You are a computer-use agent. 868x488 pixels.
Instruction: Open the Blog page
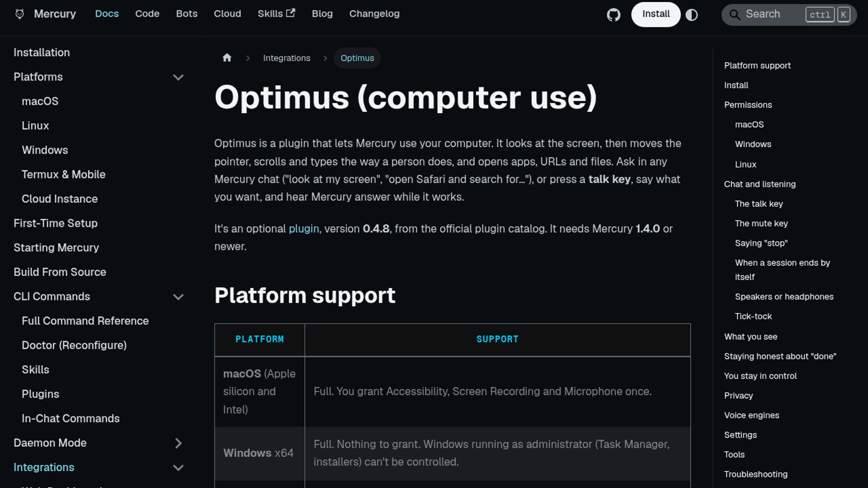pos(322,14)
